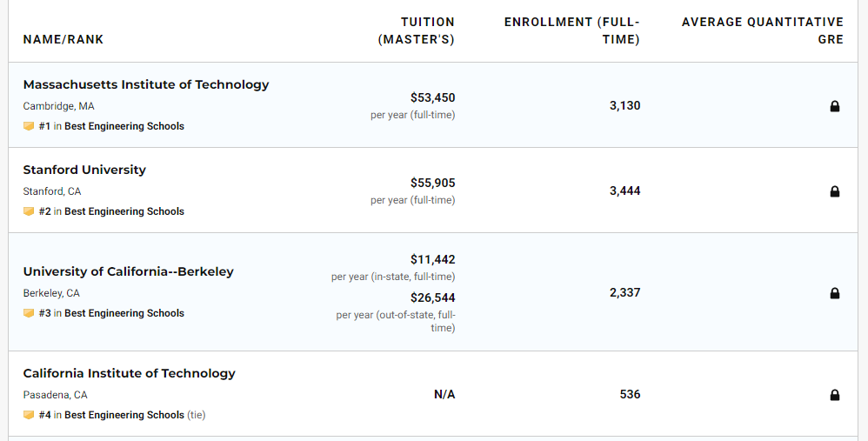This screenshot has height=441, width=868.
Task: Click UC Berkeley's yellow rank badge icon
Action: [x=29, y=313]
